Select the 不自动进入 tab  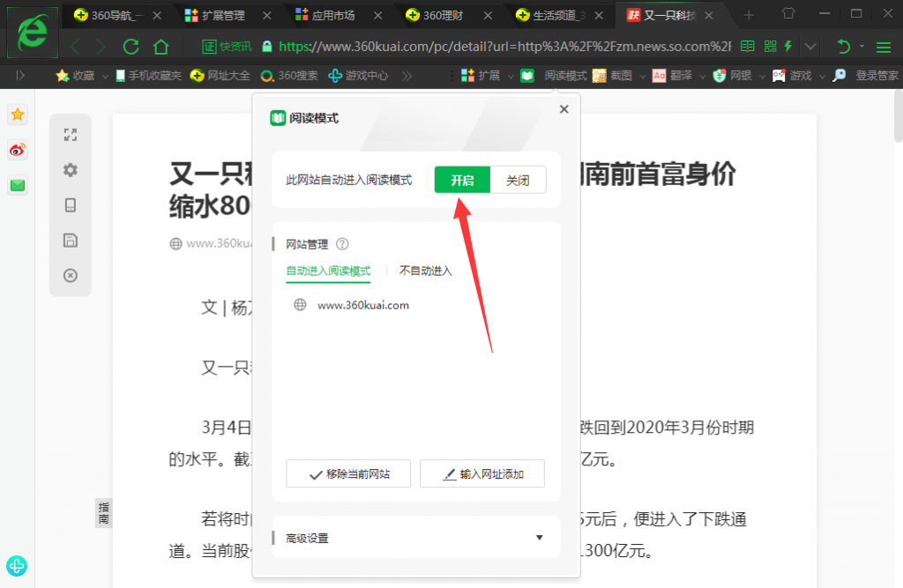tap(426, 271)
